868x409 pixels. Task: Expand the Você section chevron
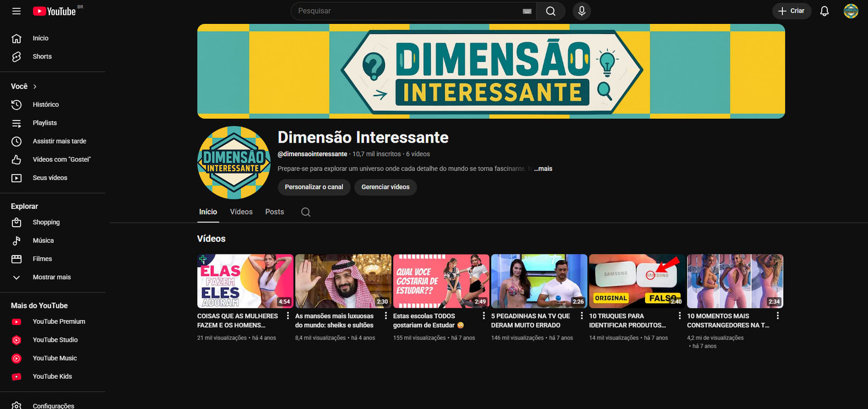click(35, 87)
